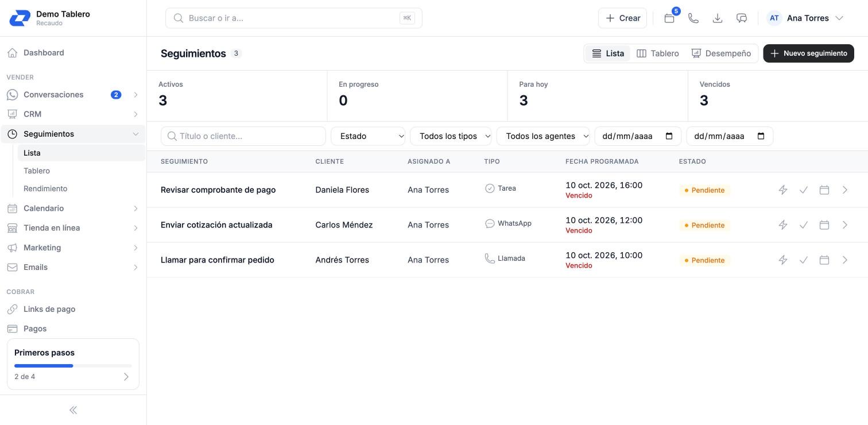Open Rendimiento in the sidebar submenu
Screen dimensions: 868x425
45,188
